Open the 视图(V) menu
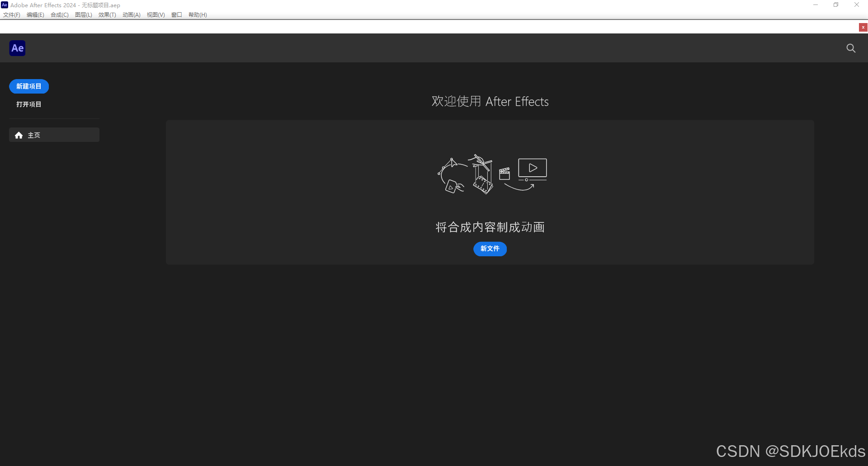868x466 pixels. pyautogui.click(x=156, y=15)
